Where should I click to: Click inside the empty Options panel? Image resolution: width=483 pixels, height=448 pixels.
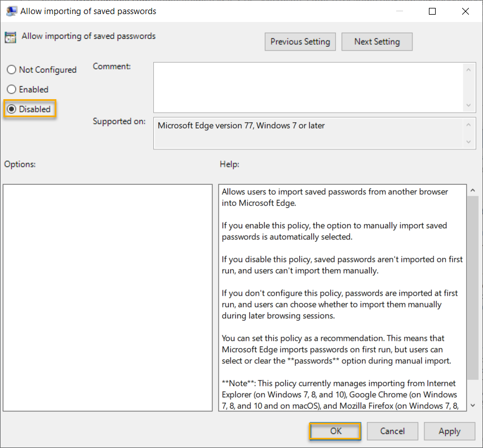pyautogui.click(x=107, y=293)
